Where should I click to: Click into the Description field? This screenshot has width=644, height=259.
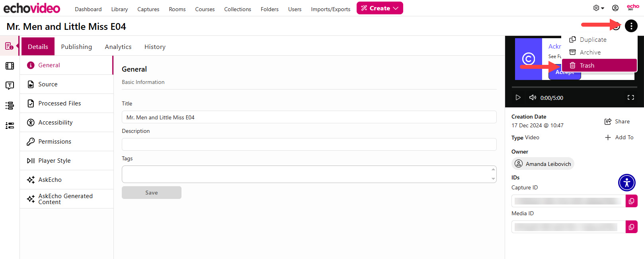(309, 144)
